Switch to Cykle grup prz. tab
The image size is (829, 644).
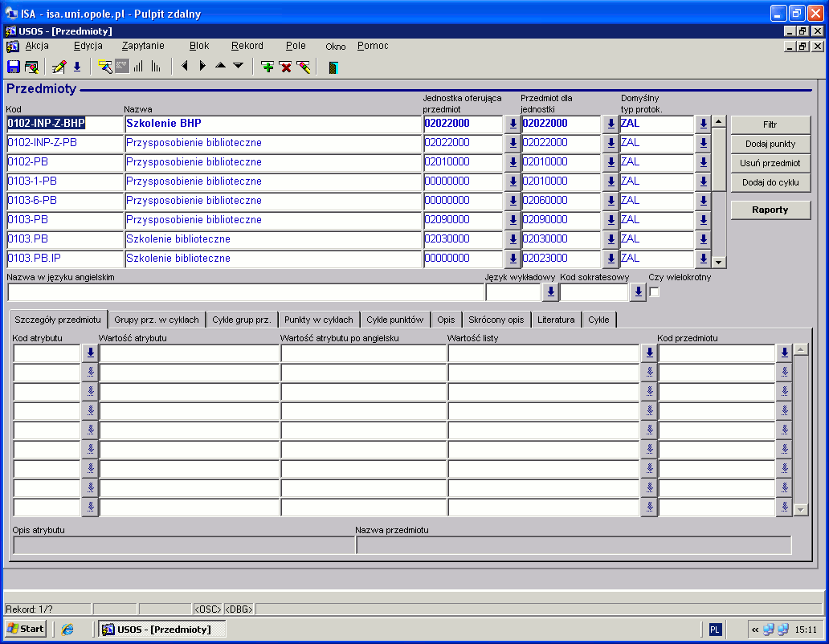pyautogui.click(x=242, y=320)
